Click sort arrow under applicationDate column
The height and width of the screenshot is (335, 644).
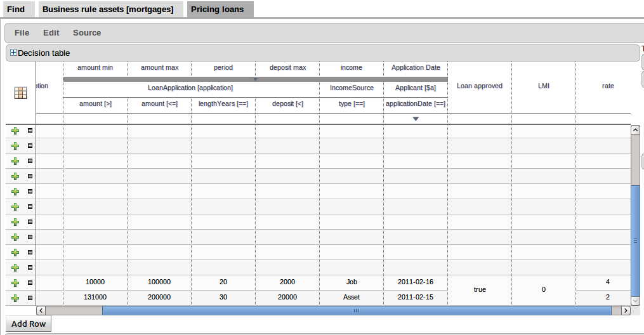point(416,119)
